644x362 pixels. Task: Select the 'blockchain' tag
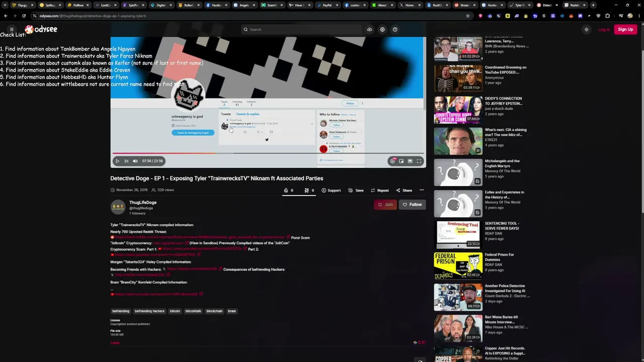click(x=214, y=311)
